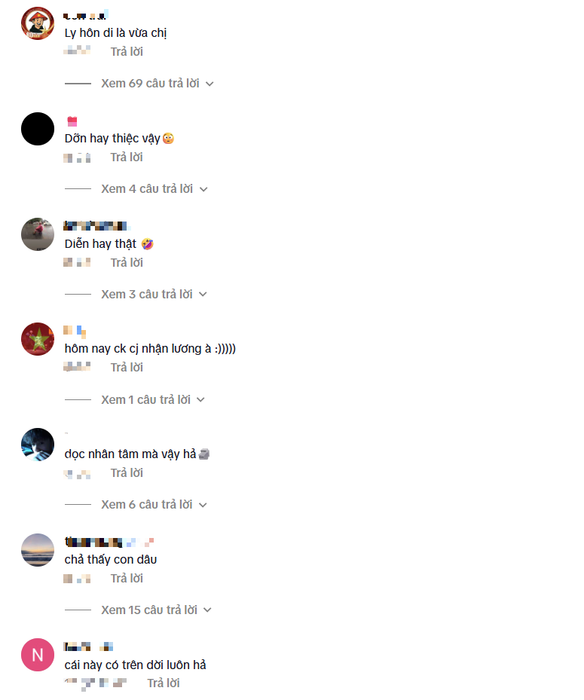Open sunset avatar of 'chả thấy con dâu' commenter

pos(38,550)
